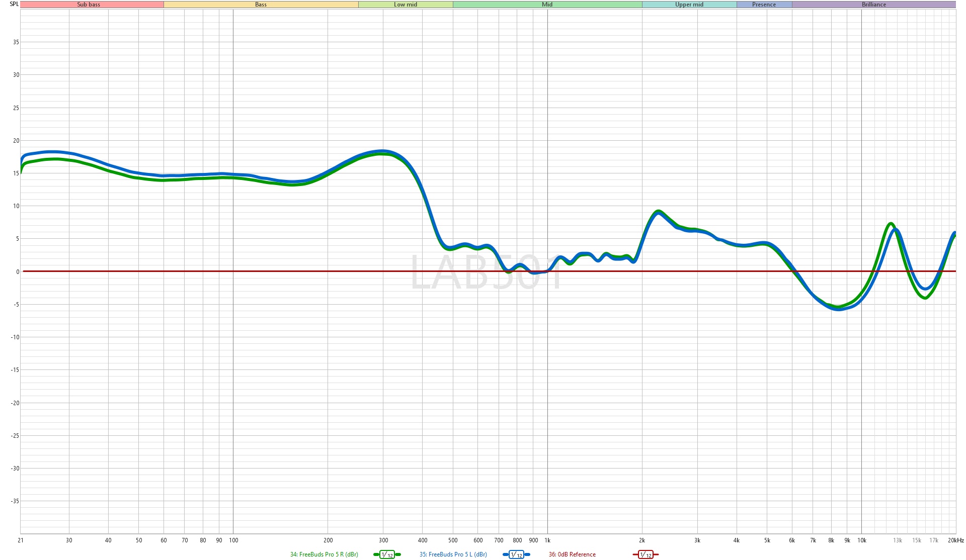Viewport: 966px width, 560px height.
Task: Click the 20kHz frequency axis label
Action: 955,540
